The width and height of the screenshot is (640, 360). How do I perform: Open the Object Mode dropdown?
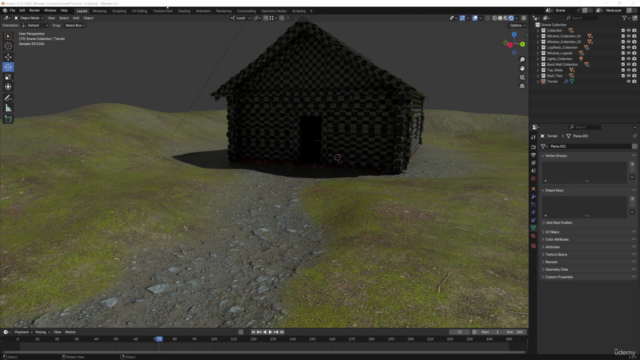pos(29,18)
